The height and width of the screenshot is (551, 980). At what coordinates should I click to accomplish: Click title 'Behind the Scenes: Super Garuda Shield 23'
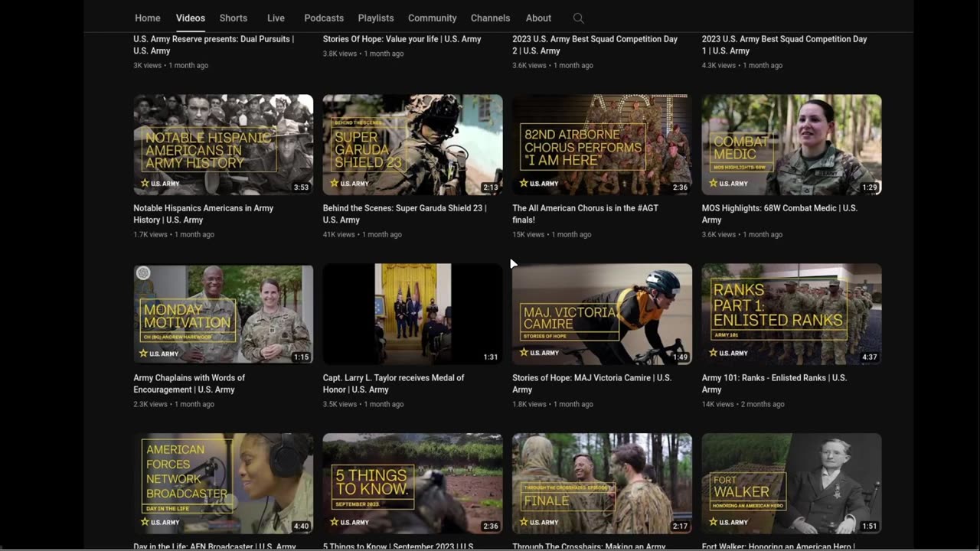coord(404,214)
